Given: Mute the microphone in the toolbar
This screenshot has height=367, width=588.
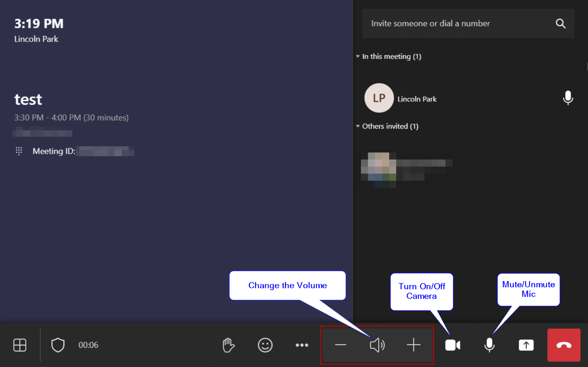Looking at the screenshot, I should coord(489,345).
